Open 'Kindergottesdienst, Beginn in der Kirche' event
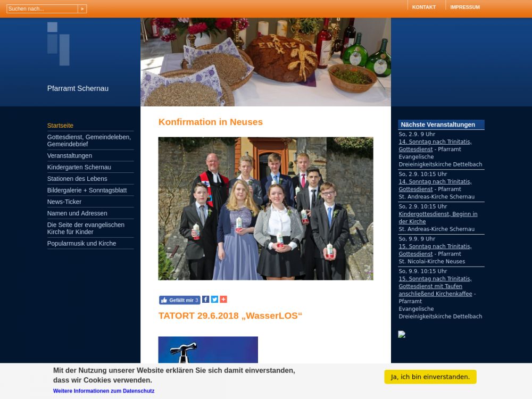 pos(438,218)
